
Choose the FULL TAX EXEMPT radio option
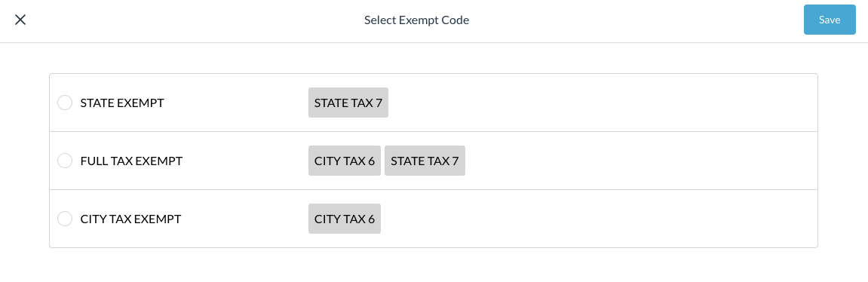pyautogui.click(x=65, y=161)
